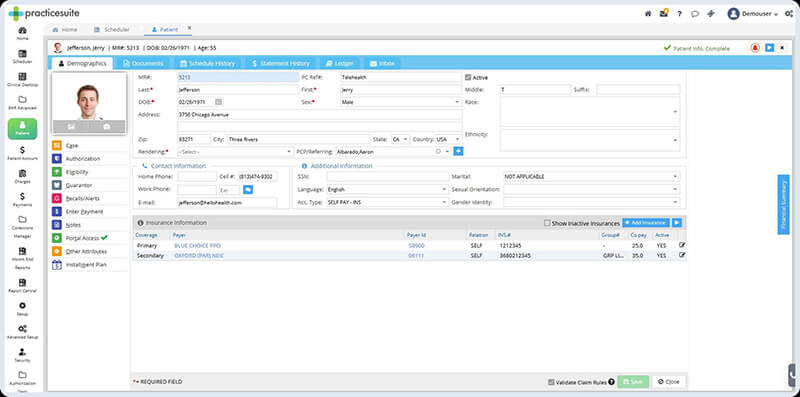
Task: Open Clinical Desktop in the sidebar
Action: click(22, 80)
